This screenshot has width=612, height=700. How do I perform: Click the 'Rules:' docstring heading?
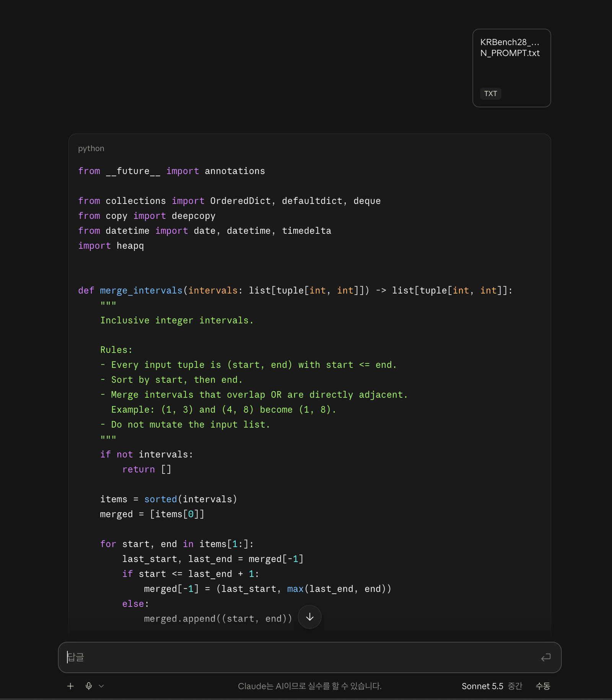click(116, 350)
